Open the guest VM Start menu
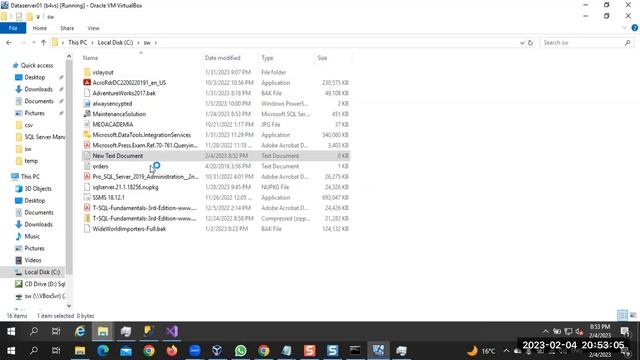 click(x=11, y=331)
